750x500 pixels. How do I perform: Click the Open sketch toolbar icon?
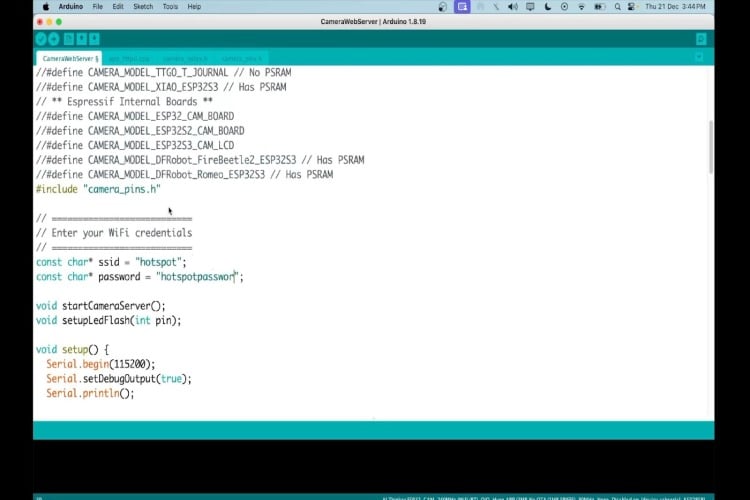82,39
